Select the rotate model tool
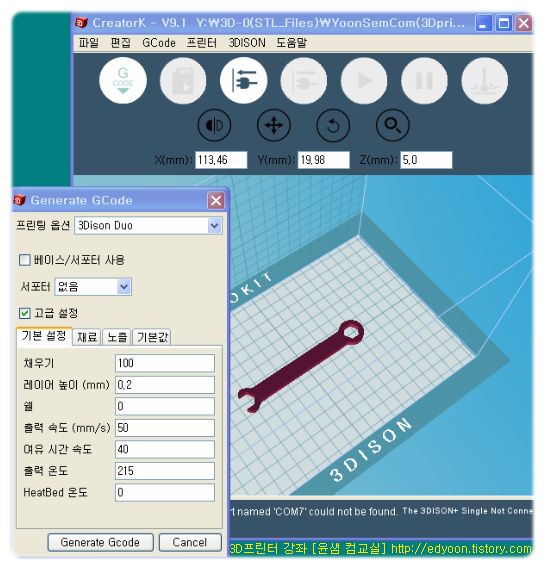The height and width of the screenshot is (569, 546). (x=333, y=125)
